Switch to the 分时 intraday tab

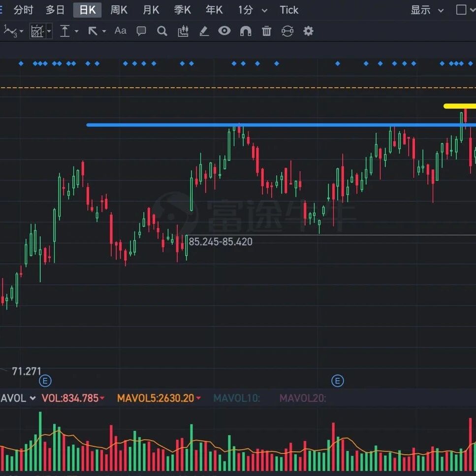[23, 10]
